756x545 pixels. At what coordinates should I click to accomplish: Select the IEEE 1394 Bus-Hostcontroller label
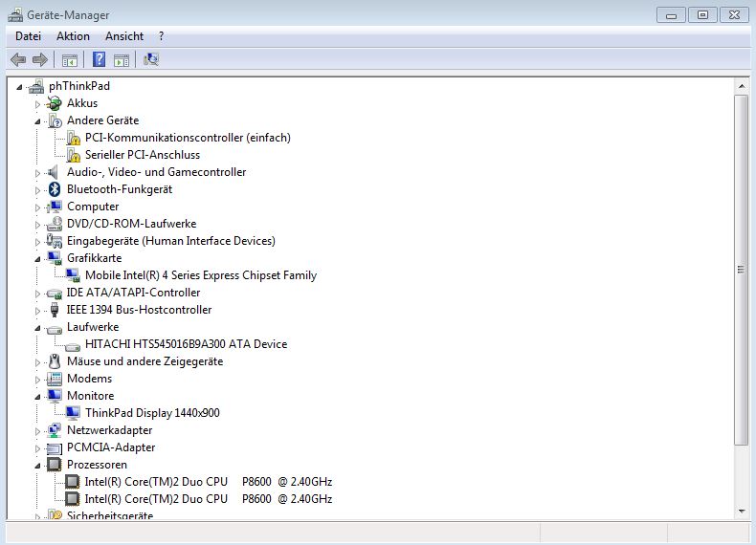coord(139,310)
